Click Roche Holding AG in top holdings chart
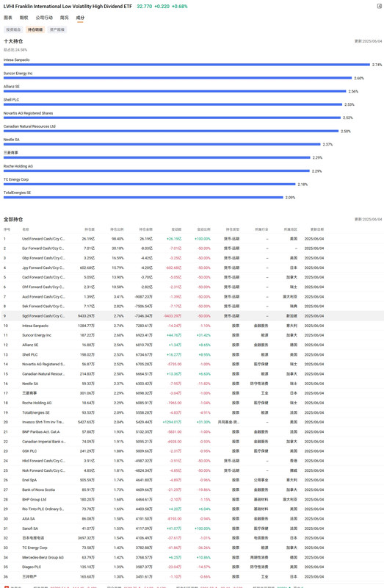384x588 pixels. coord(18,166)
